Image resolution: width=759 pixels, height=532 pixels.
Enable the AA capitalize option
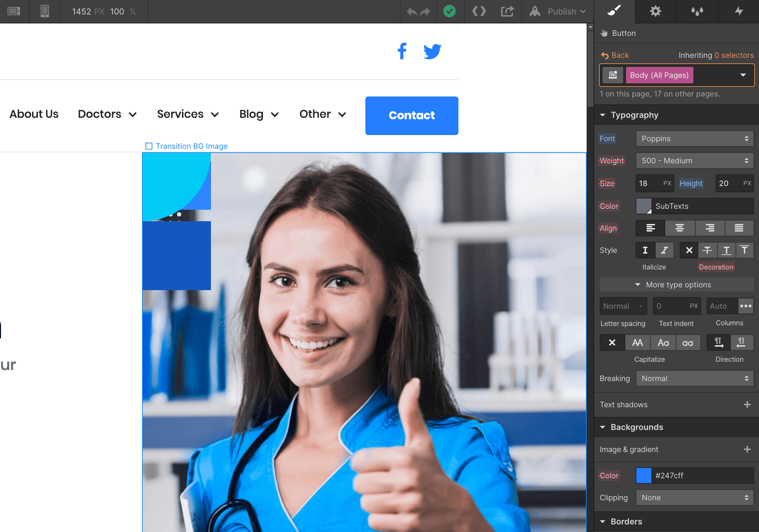637,342
